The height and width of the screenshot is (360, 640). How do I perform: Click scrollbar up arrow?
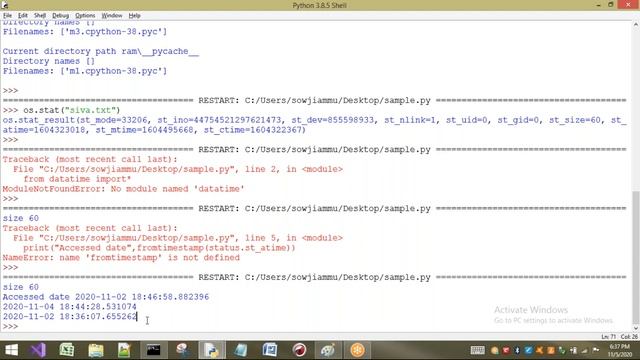[636, 24]
